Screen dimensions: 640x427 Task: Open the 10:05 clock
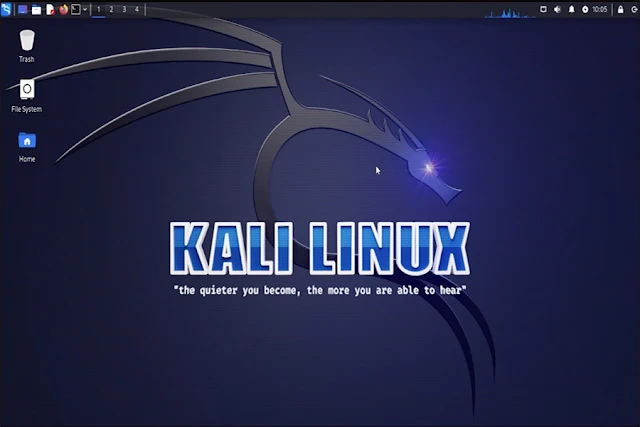point(600,9)
